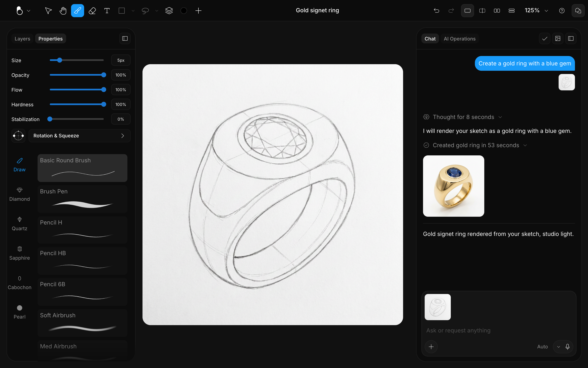The width and height of the screenshot is (588, 368).
Task: Add attachment with chat plus button
Action: 431,347
